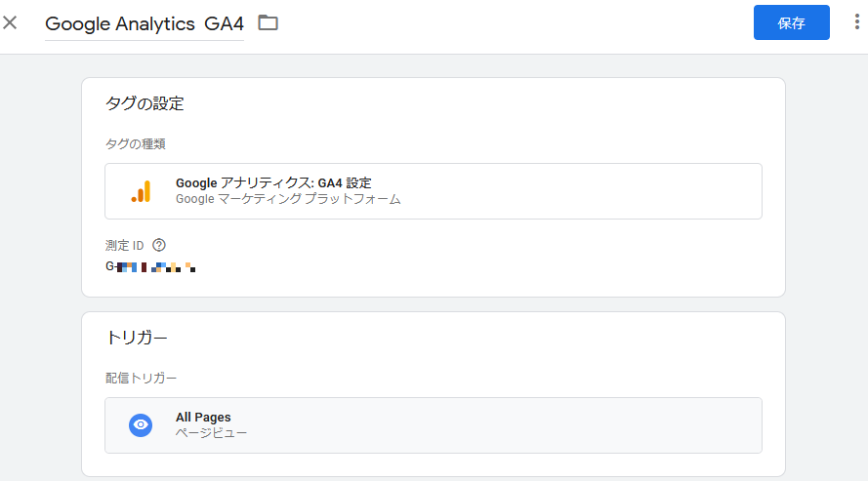Click the 測定 ID label text
Image resolution: width=868 pixels, height=481 pixels.
coord(125,246)
